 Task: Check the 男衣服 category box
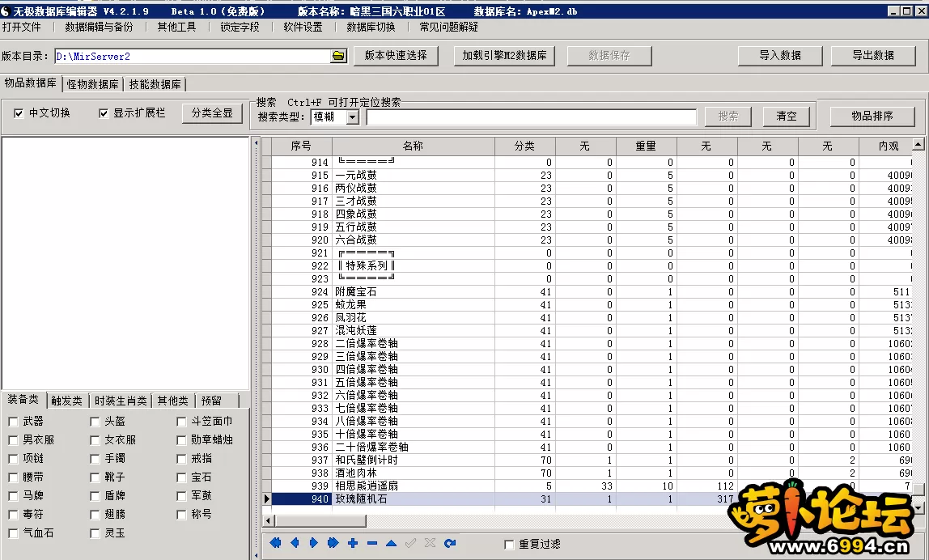click(x=13, y=440)
